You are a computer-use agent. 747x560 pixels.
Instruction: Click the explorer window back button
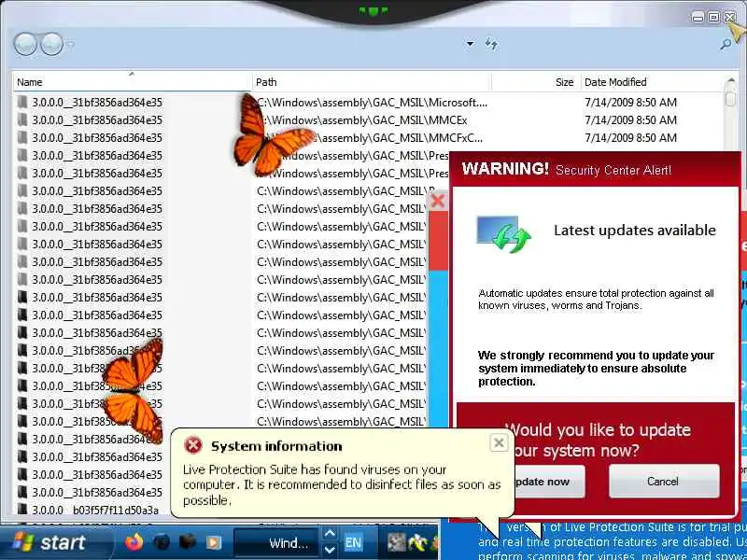coord(25,44)
